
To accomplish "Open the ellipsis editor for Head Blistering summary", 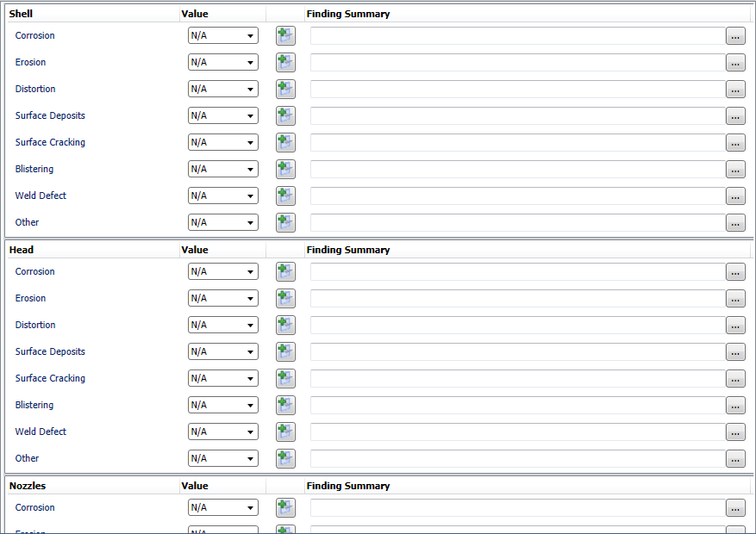I will click(734, 406).
